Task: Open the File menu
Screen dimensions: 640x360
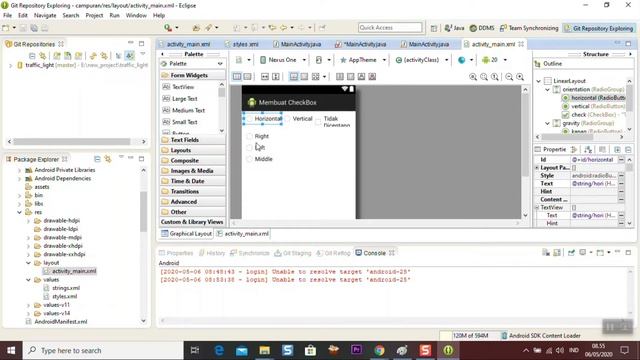Action: pyautogui.click(x=7, y=16)
